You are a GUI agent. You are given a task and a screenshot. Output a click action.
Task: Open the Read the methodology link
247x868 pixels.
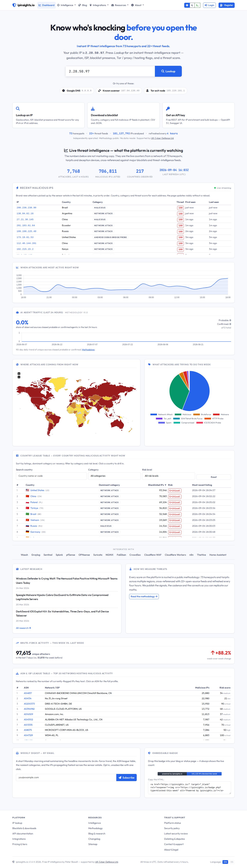144,596
